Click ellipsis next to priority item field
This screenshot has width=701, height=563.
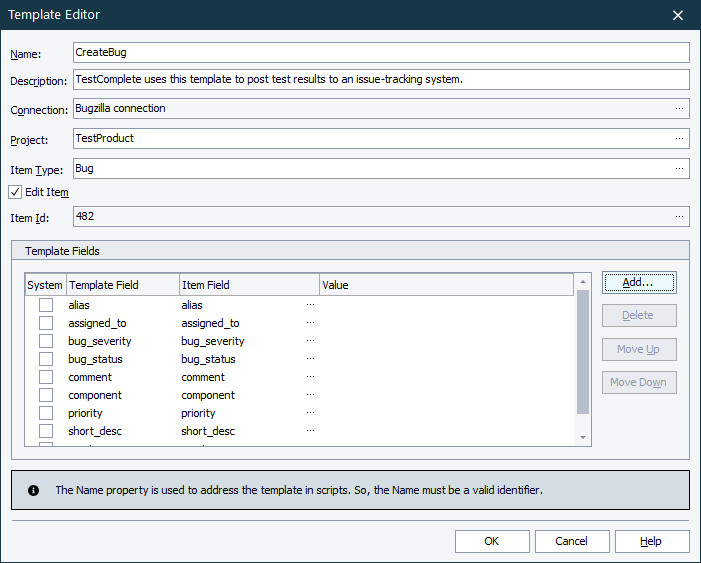(x=310, y=413)
